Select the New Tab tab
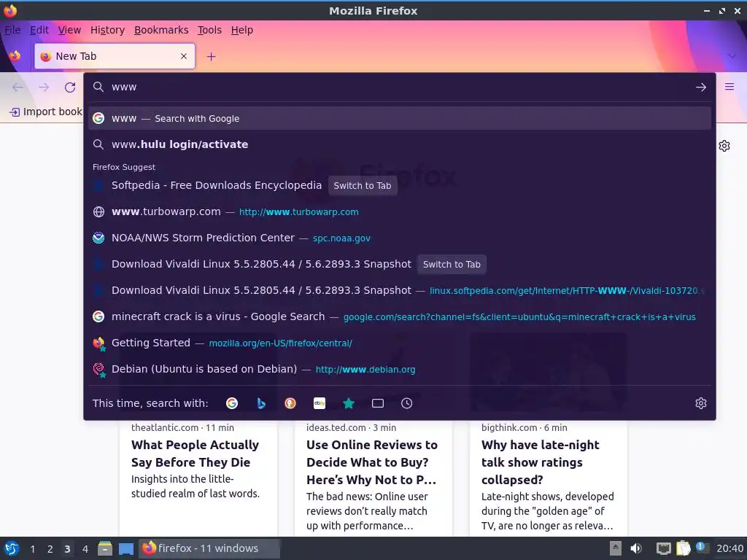The height and width of the screenshot is (560, 747). coord(115,56)
